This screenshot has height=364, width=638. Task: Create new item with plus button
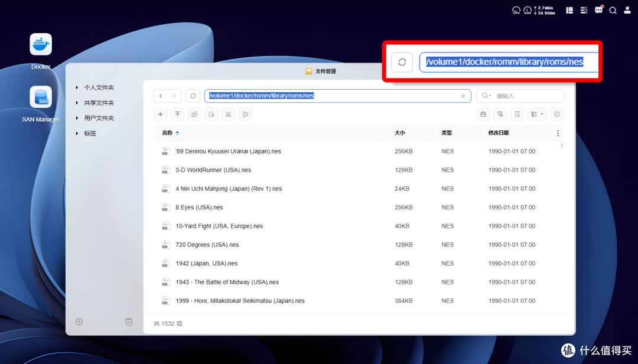(x=160, y=114)
